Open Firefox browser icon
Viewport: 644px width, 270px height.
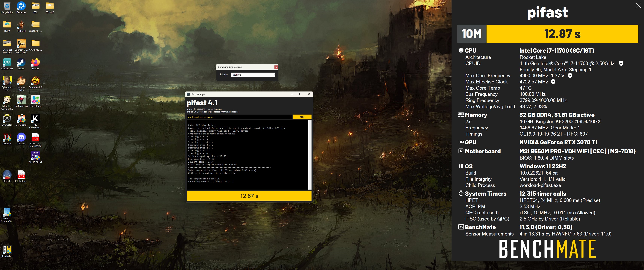(x=36, y=64)
